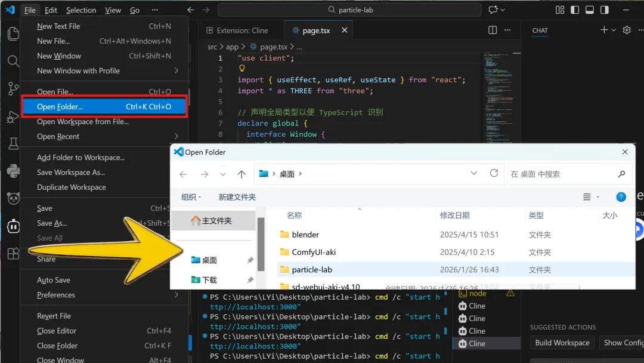The image size is (644, 363).
Task: Click the 新建文件夹 button
Action: pyautogui.click(x=237, y=198)
